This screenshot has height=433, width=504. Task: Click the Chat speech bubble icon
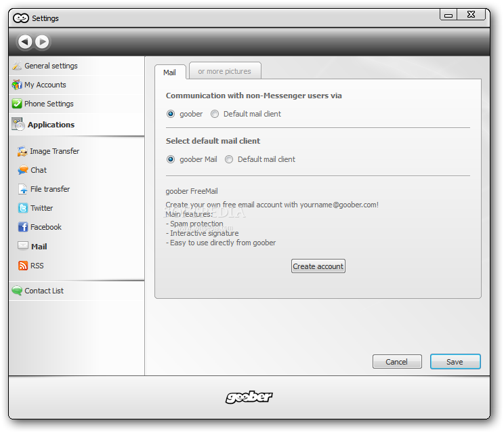pos(23,170)
